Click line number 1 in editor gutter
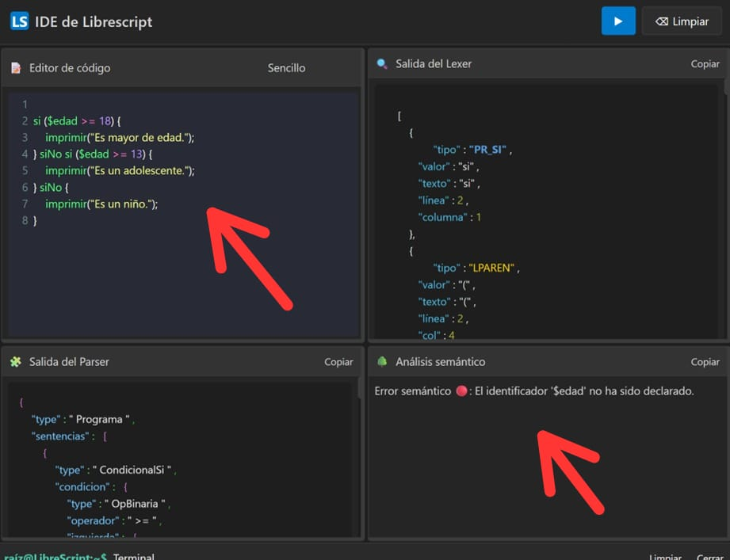This screenshot has height=560, width=730. coord(25,105)
